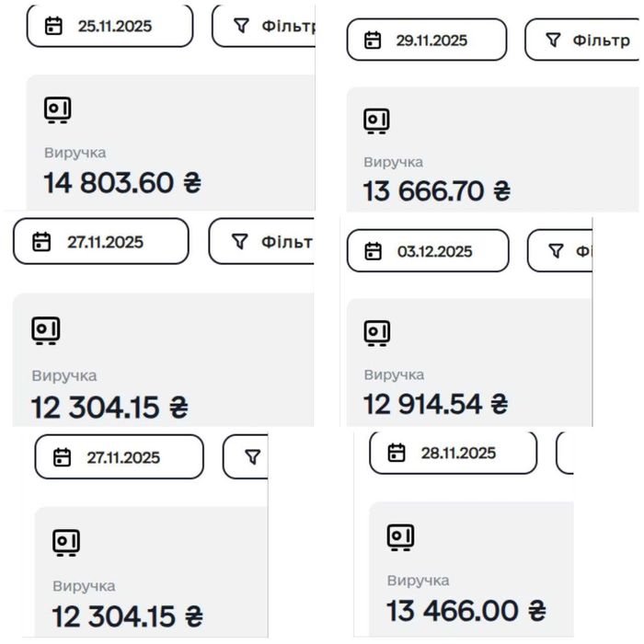
Task: Click funnel icon next to the 03.12.2025 date
Action: 556,251
